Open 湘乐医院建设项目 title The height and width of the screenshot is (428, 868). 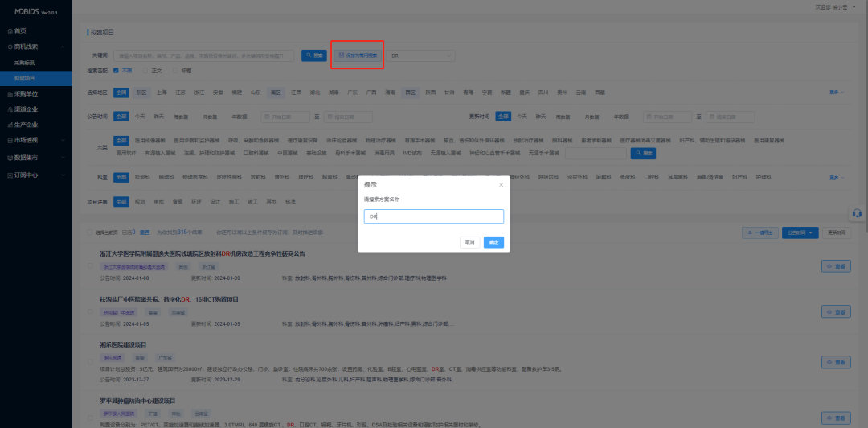click(122, 345)
